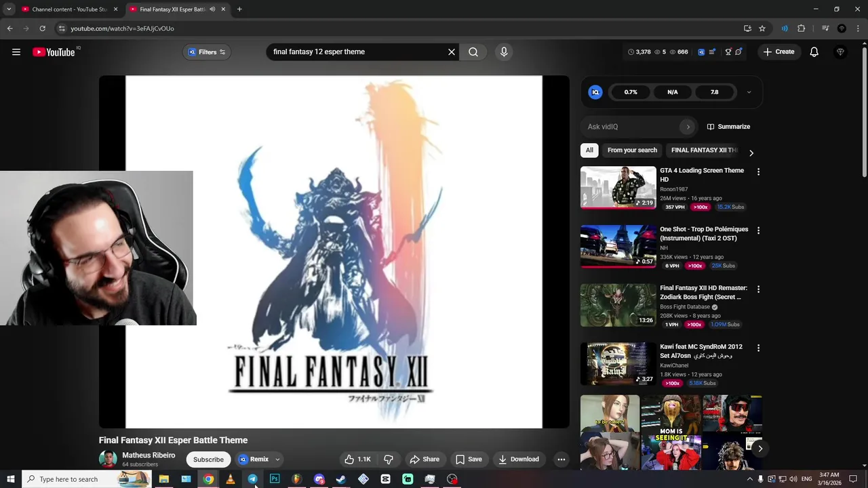868x488 pixels.
Task: Click the vidIQ blue logo in the stats bar
Action: click(x=701, y=52)
